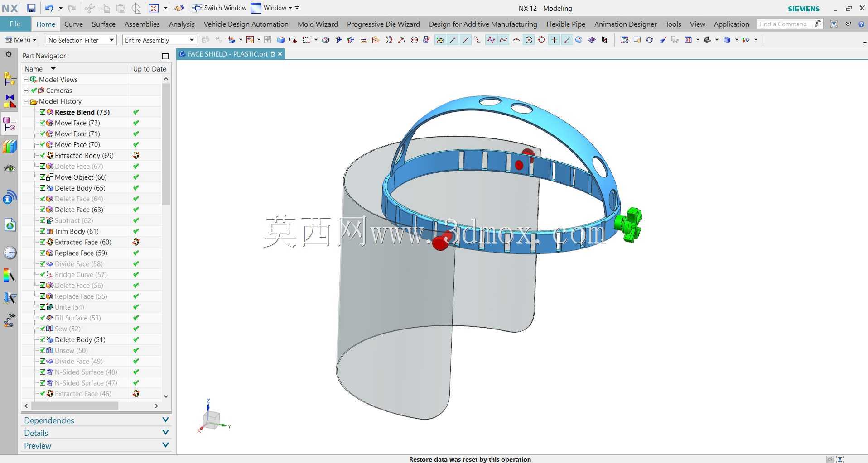Open the Constraint Navigator sidebar icon

pyautogui.click(x=10, y=100)
